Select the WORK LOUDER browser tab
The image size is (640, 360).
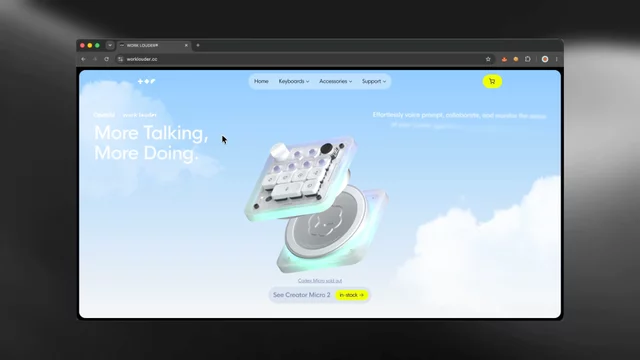[154, 45]
